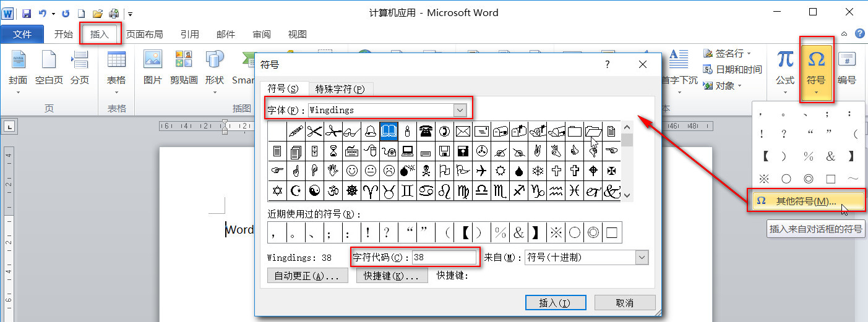Pick the ～ tilde in the dropdown gallery
The height and width of the screenshot is (322, 868).
click(853, 179)
